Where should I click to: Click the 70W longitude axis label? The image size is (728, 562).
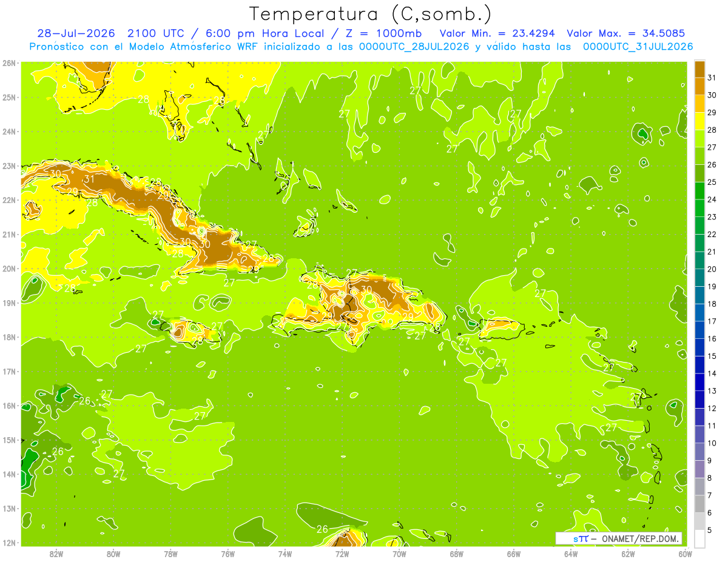(399, 554)
